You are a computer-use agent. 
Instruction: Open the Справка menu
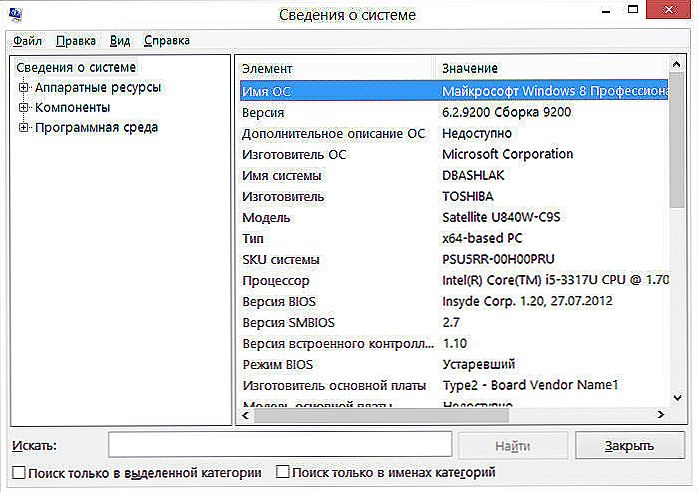click(167, 41)
